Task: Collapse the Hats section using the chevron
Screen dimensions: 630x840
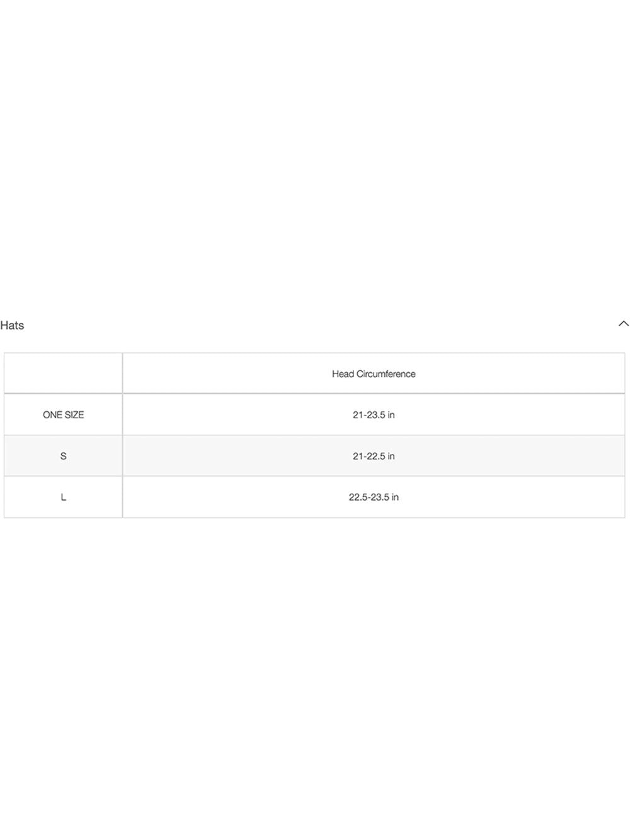Action: click(623, 324)
